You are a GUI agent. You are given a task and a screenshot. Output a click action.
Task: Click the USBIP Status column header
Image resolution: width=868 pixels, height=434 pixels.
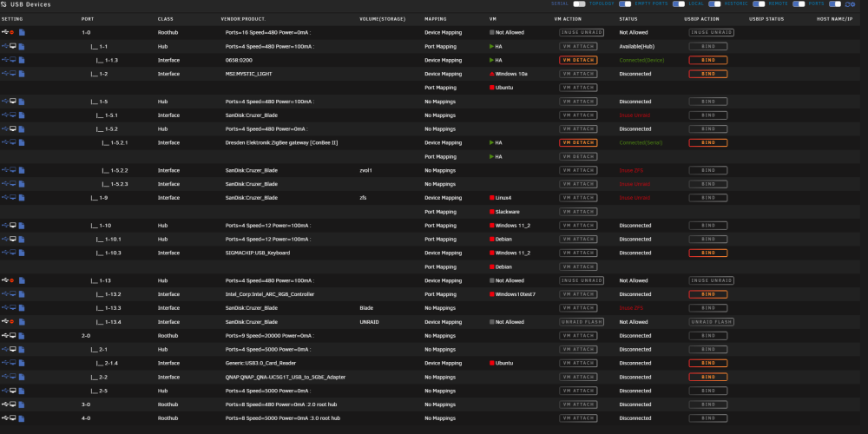766,19
